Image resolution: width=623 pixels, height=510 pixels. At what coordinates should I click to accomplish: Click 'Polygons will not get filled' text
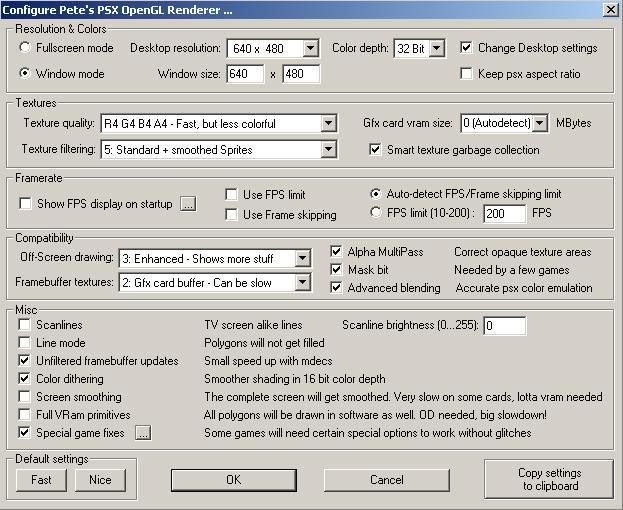coord(264,343)
